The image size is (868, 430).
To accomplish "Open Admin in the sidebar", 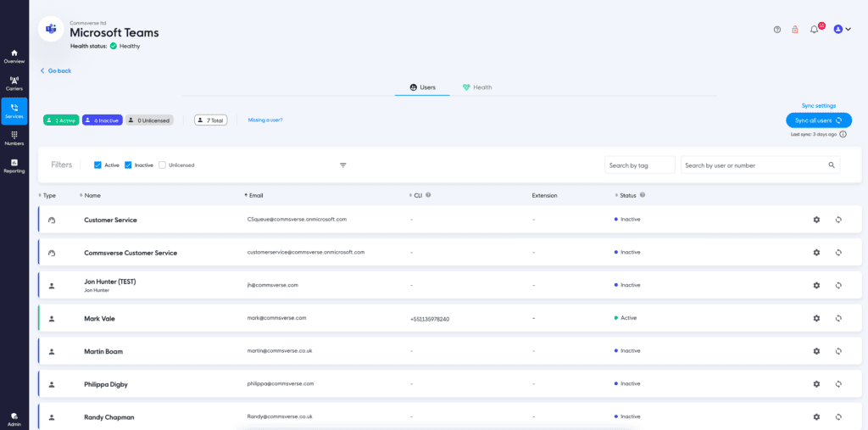I will (14, 420).
